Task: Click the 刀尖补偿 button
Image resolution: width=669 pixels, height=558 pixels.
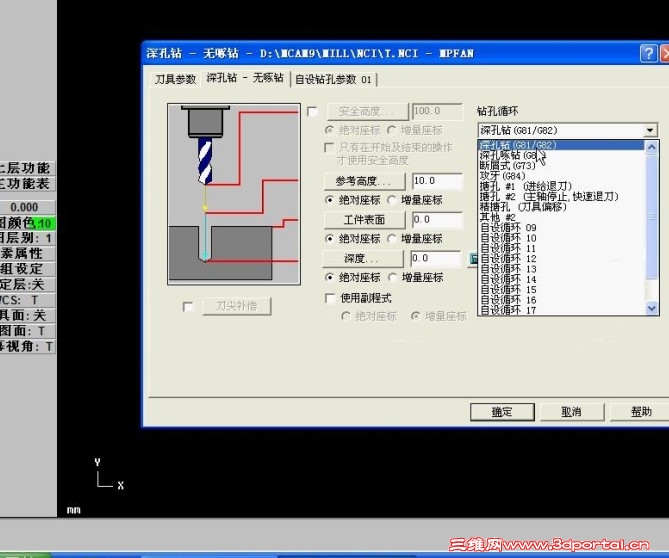Action: (x=237, y=306)
